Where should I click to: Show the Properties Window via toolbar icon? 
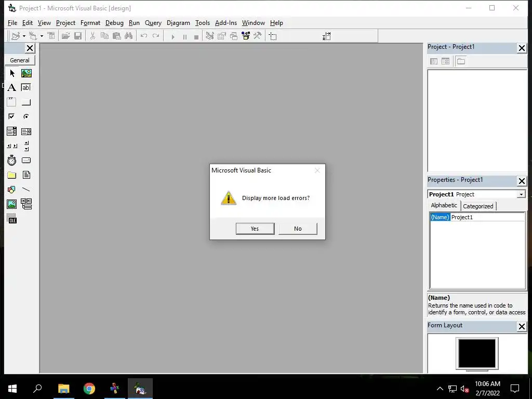[221, 36]
